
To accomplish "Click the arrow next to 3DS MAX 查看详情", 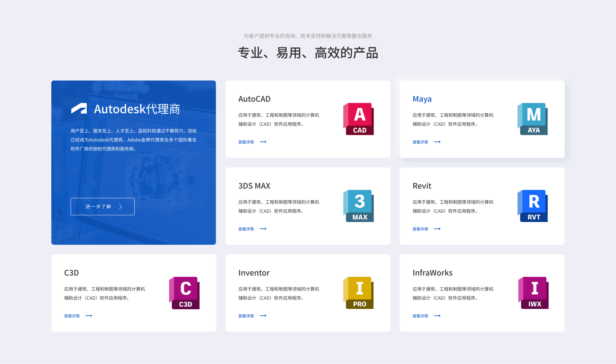I will pos(263,229).
